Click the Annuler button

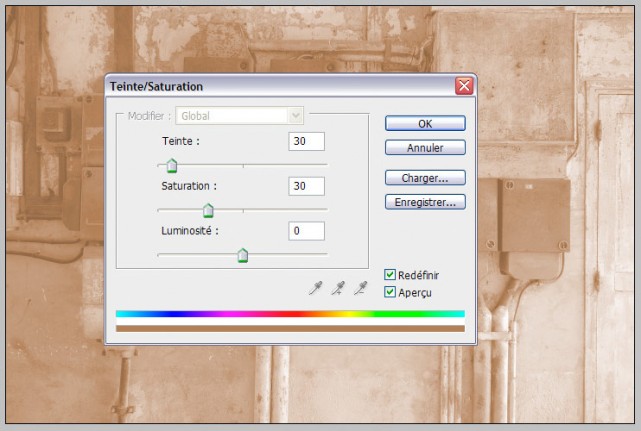pos(425,148)
